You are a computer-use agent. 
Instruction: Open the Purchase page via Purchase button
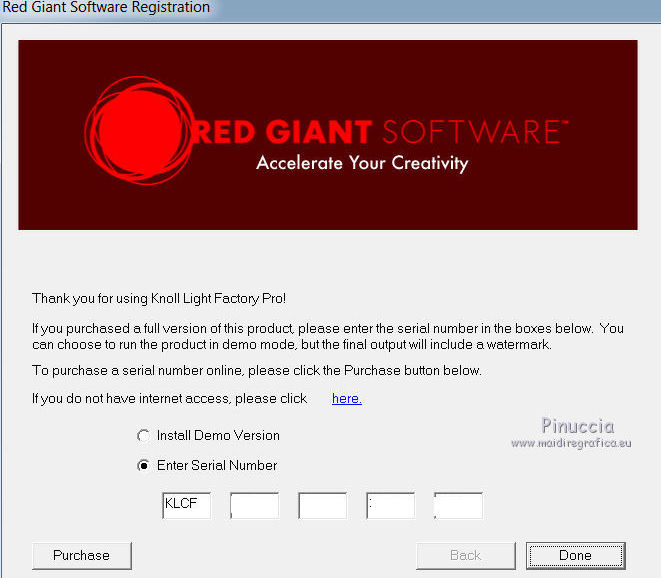[x=82, y=556]
